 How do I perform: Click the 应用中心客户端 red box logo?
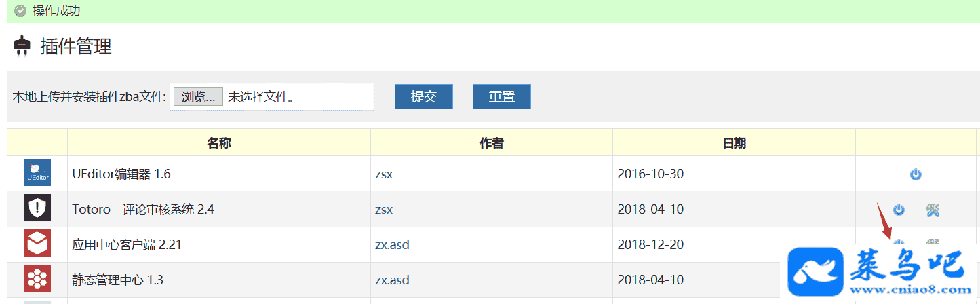coord(37,243)
